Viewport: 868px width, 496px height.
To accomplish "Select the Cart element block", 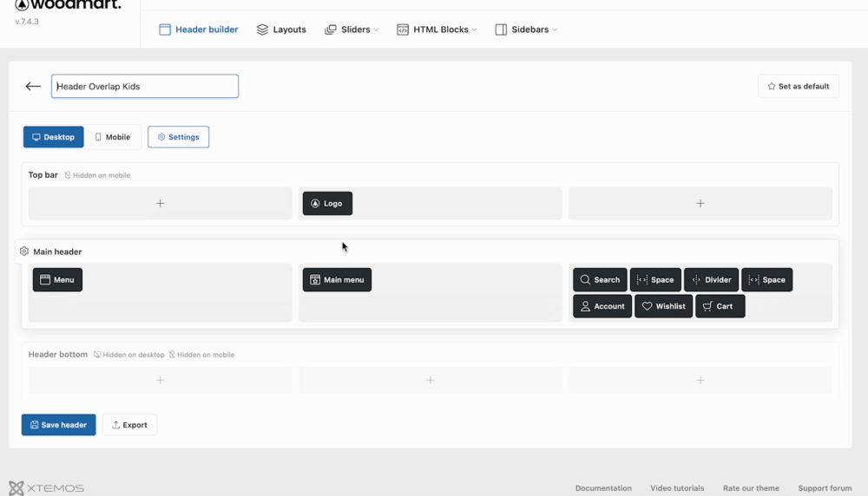I will tap(720, 306).
